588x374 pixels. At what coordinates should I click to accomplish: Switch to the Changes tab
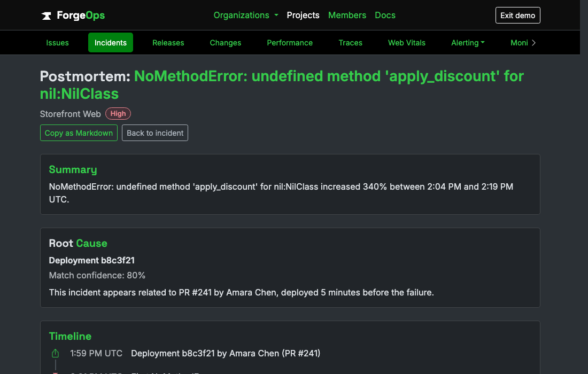coord(226,43)
